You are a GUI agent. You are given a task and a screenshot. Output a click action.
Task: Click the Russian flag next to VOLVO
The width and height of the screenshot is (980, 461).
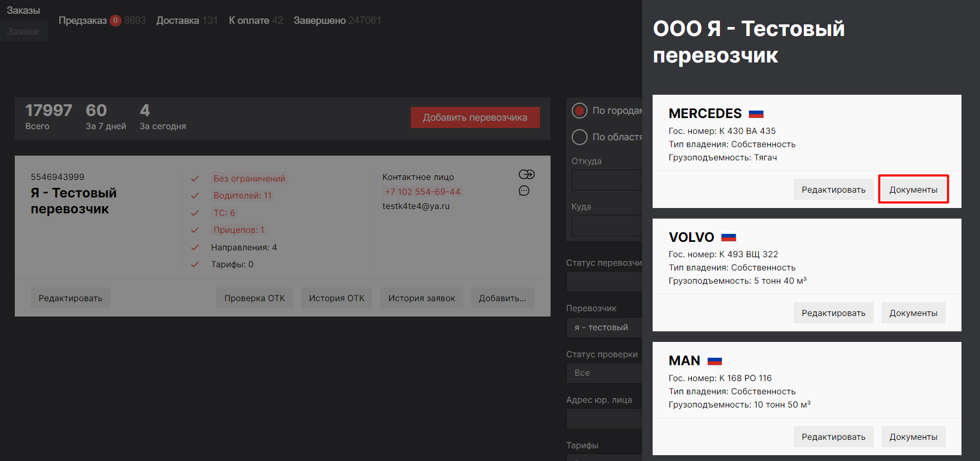click(x=729, y=237)
